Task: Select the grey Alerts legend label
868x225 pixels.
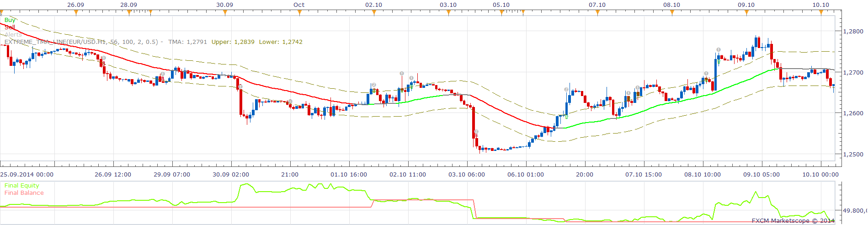Action: click(x=13, y=35)
